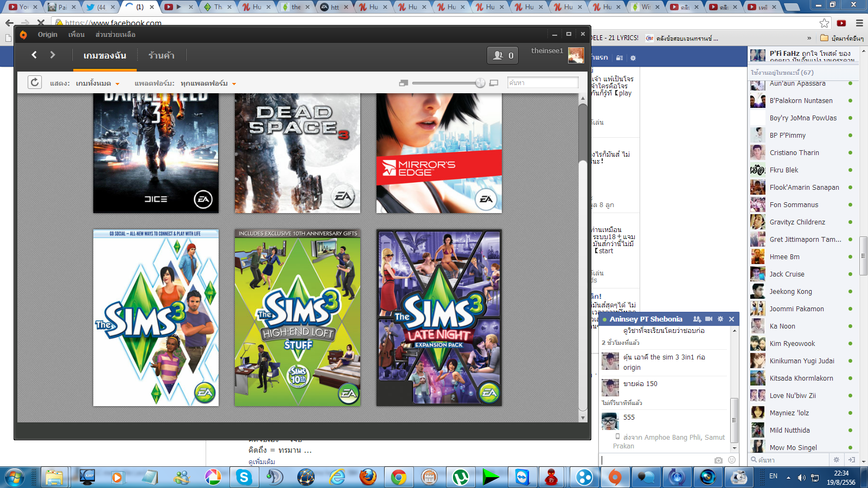Click the theinsee1 profile avatar in Origin
868x488 pixels.
tap(576, 55)
